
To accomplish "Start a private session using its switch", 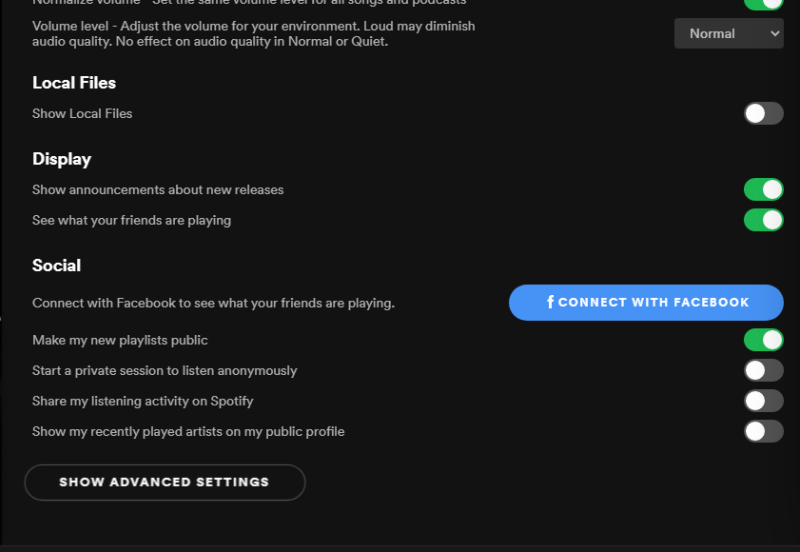I will 764,370.
